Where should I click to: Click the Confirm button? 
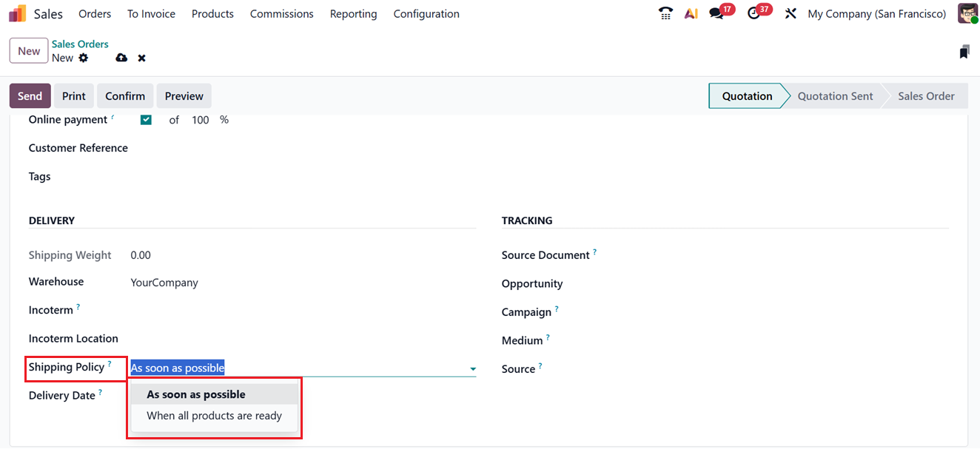[125, 96]
